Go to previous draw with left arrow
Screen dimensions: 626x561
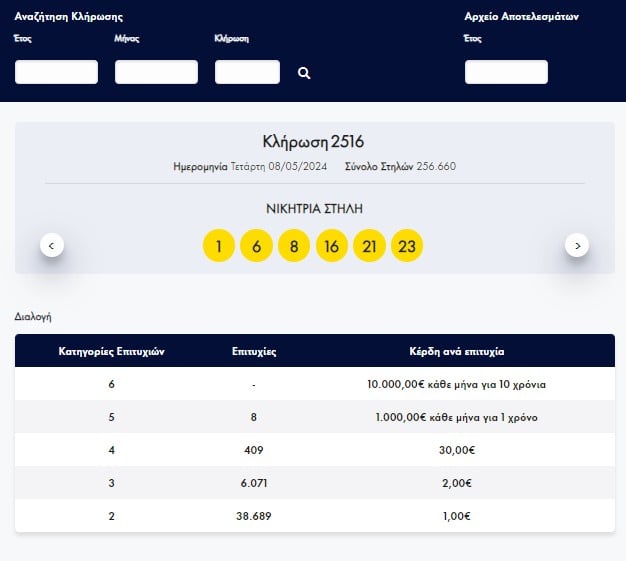tap(52, 246)
